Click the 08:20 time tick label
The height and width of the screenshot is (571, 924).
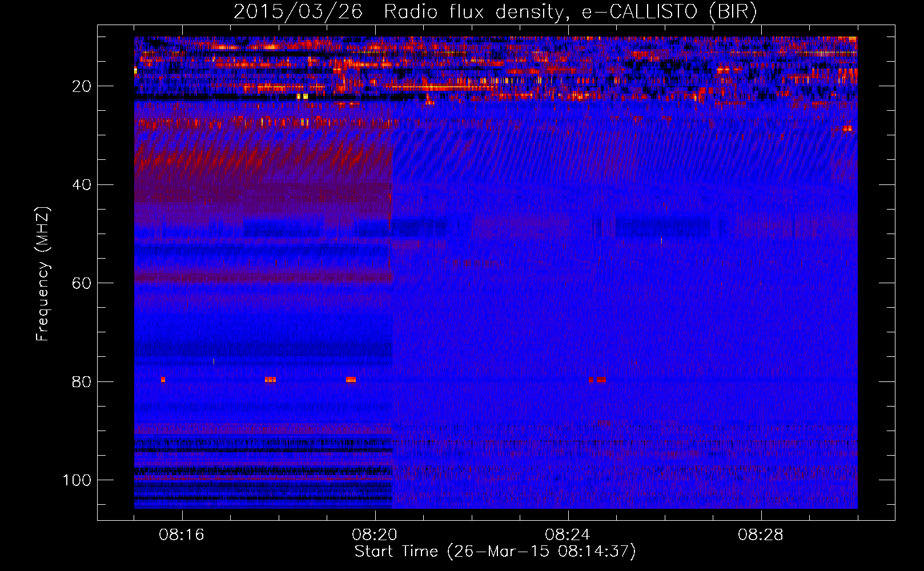[375, 535]
